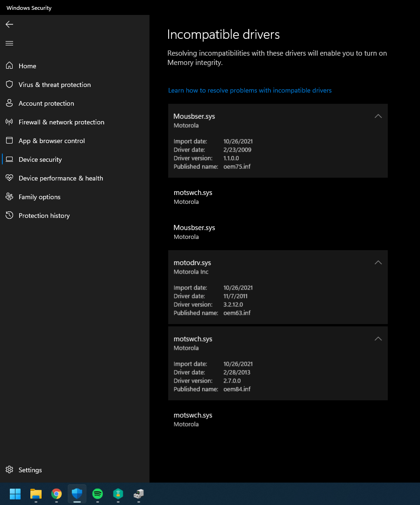Click the Windows Security window title
The height and width of the screenshot is (505, 420).
tap(29, 8)
